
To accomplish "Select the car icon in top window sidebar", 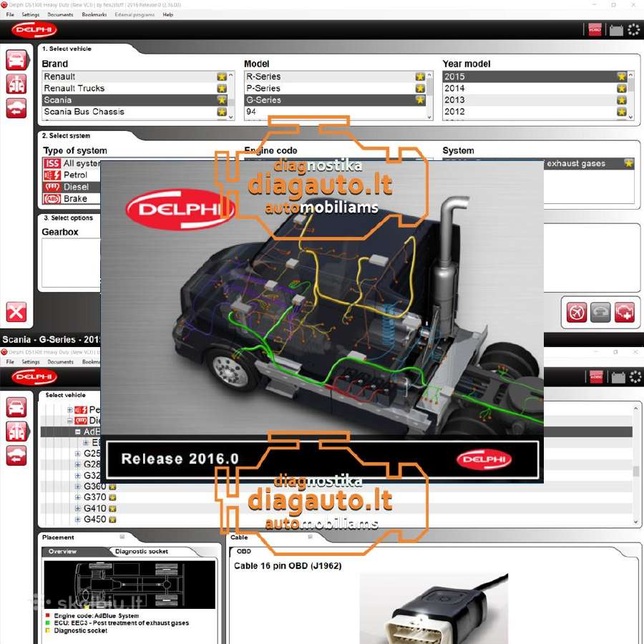I will click(16, 60).
